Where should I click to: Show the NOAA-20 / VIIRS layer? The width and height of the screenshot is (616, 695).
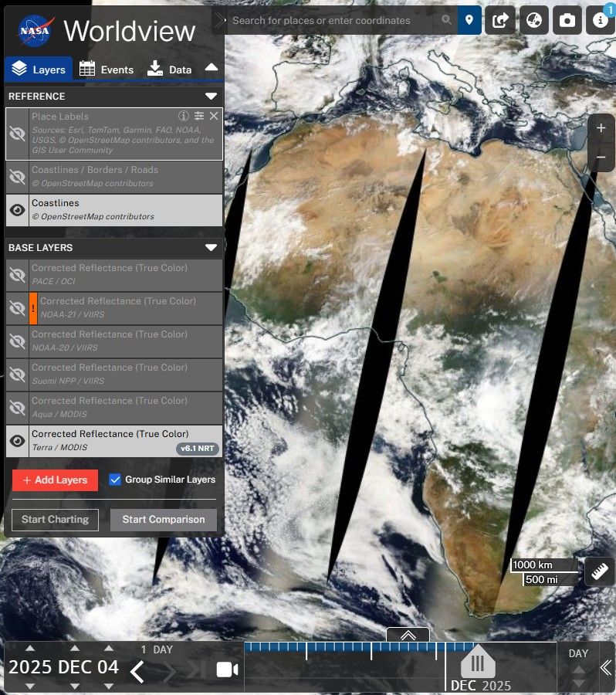[x=17, y=341]
